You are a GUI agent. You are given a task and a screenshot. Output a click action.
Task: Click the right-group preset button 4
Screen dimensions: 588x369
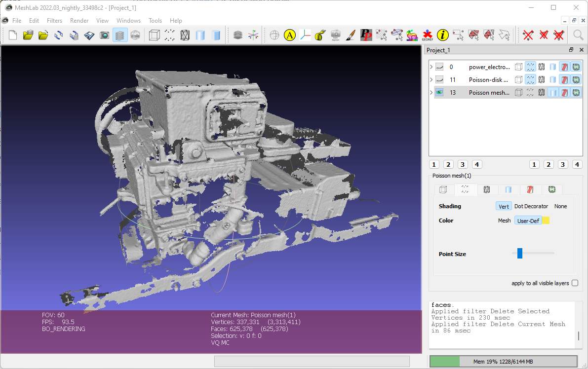tap(577, 164)
